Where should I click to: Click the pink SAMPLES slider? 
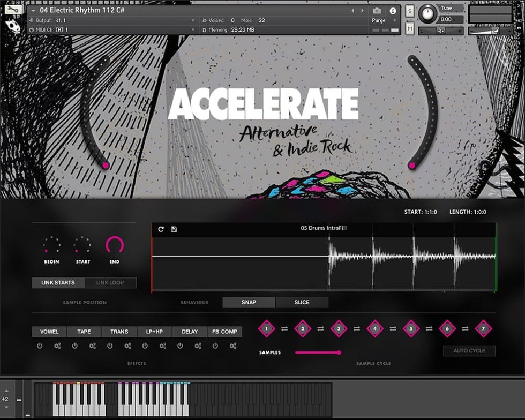coord(317,352)
